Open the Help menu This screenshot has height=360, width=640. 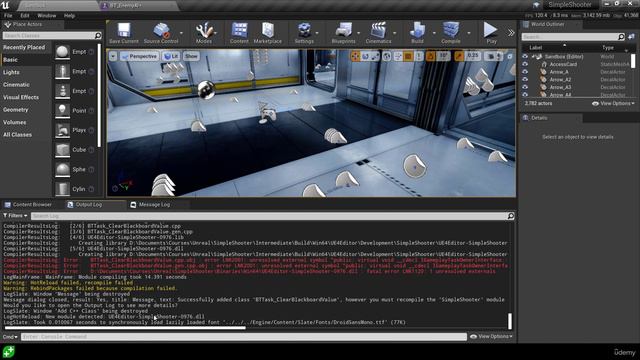click(69, 16)
